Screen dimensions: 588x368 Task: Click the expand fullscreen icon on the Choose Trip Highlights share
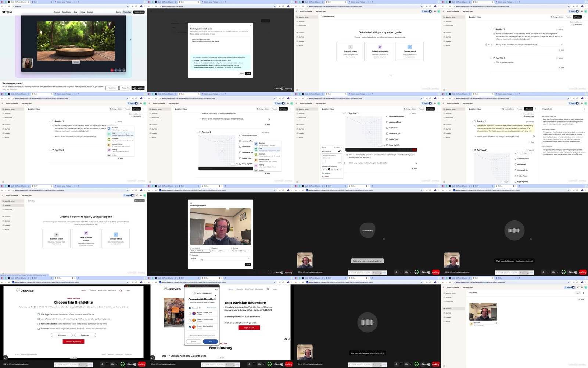[x=6, y=358]
